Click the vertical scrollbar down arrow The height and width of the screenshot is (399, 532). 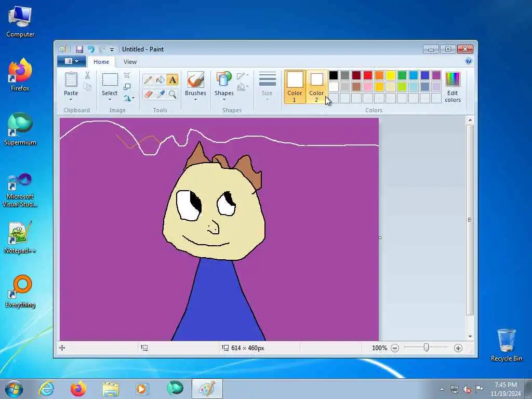[x=470, y=336]
